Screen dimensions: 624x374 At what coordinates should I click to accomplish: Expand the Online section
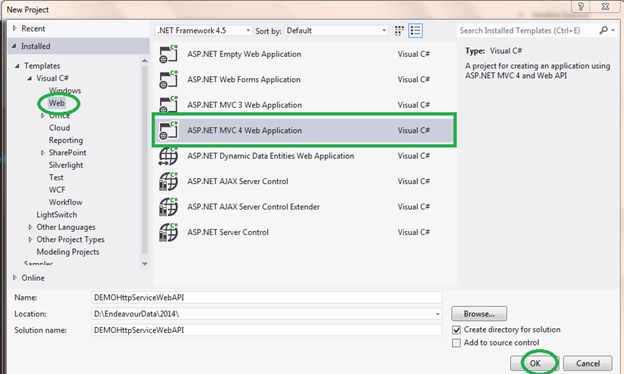tap(15, 278)
